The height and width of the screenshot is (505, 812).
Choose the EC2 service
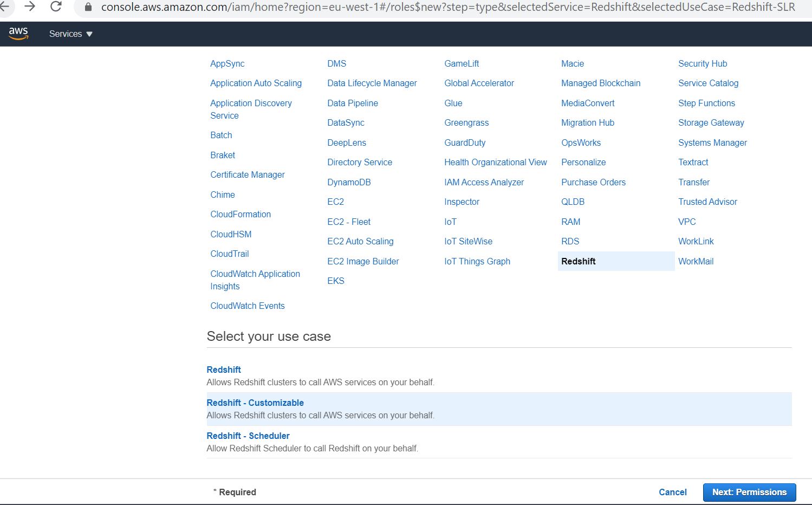point(335,202)
